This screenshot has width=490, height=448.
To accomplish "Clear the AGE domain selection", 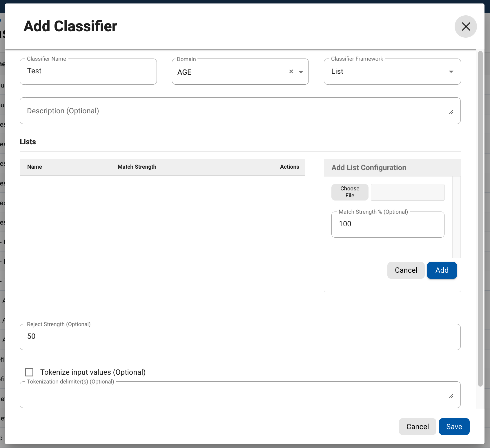I will point(291,72).
